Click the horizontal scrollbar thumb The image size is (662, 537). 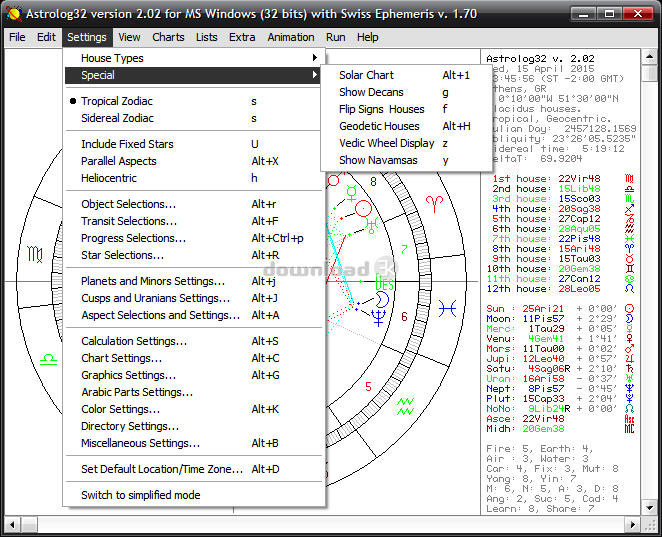coord(29,525)
